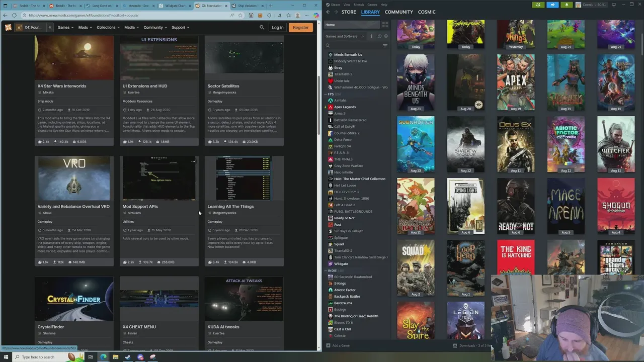The image size is (644, 362).
Task: Open Task View on the taskbar
Action: tap(91, 357)
